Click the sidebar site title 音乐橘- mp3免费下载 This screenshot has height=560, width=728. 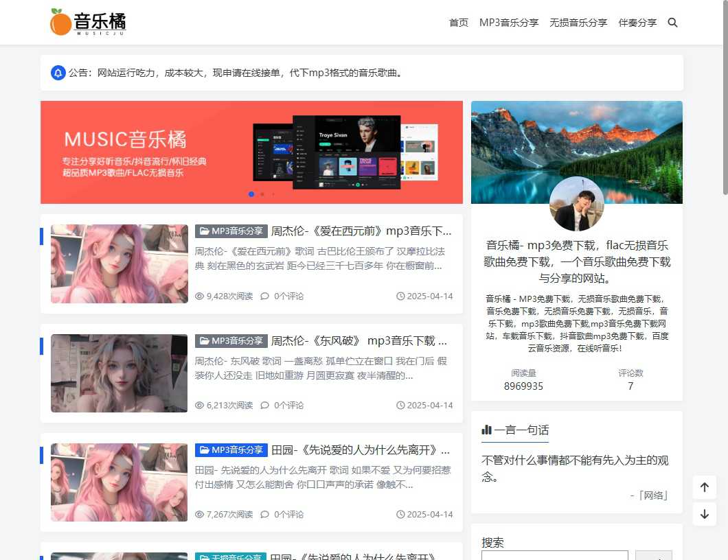pos(577,261)
